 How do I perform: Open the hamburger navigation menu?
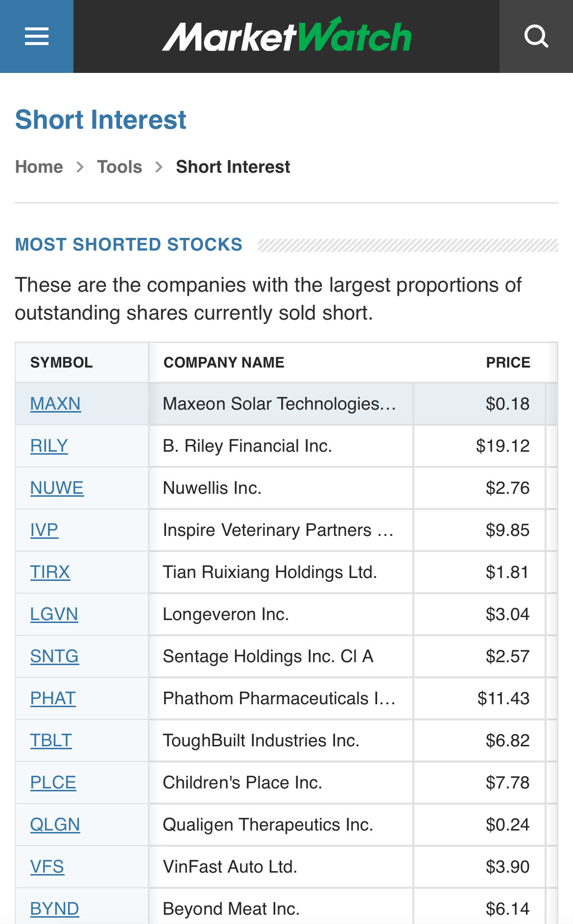coord(37,36)
